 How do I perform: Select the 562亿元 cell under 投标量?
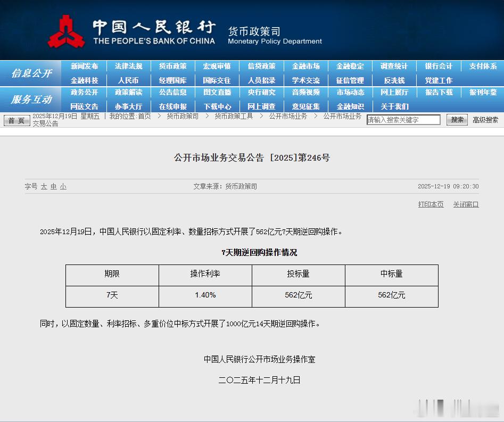click(299, 296)
